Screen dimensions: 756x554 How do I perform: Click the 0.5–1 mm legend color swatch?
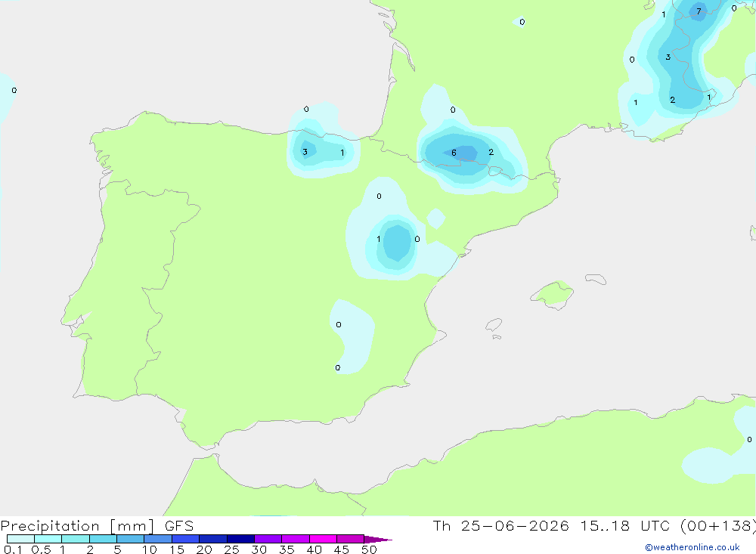pyautogui.click(x=48, y=539)
